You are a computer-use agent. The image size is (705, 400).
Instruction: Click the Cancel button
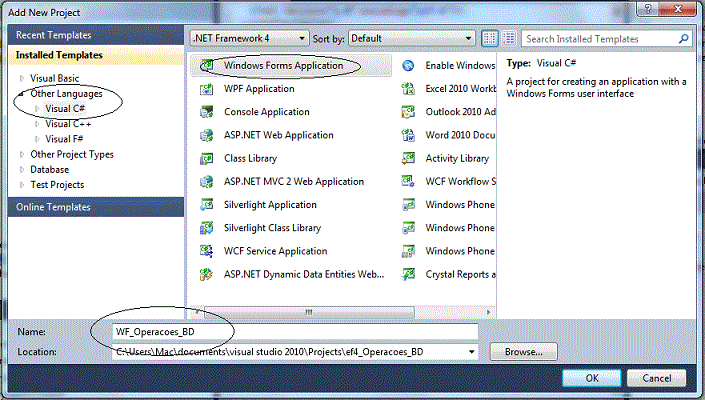point(656,378)
